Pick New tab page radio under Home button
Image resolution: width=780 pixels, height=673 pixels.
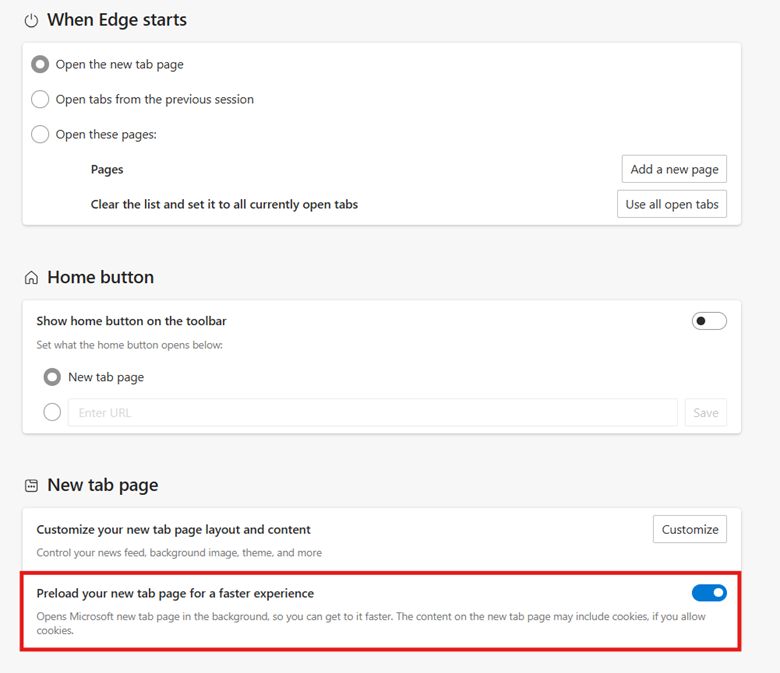point(52,377)
